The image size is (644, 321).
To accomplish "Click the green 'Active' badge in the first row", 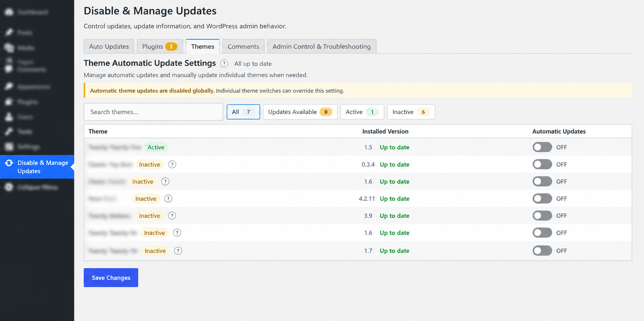I will [x=156, y=147].
